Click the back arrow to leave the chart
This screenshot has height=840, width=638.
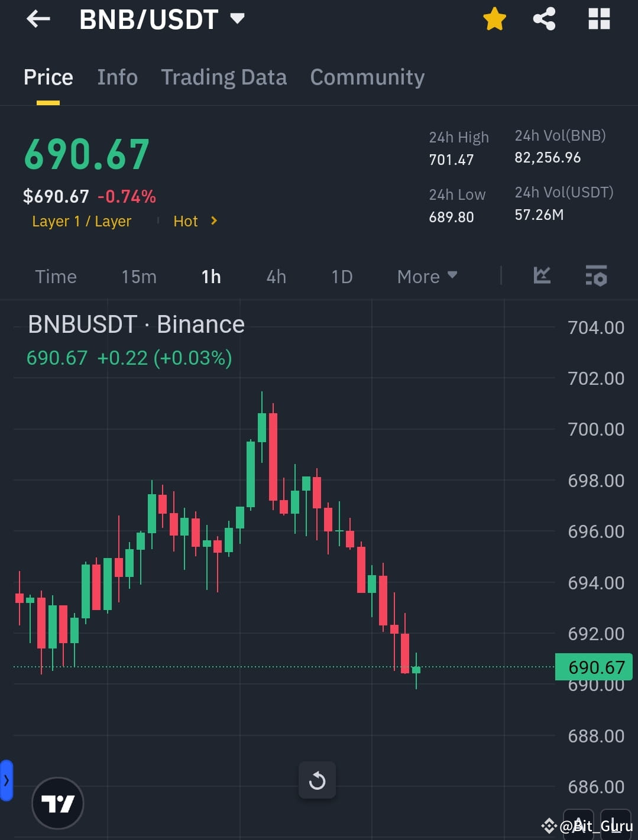(x=37, y=19)
